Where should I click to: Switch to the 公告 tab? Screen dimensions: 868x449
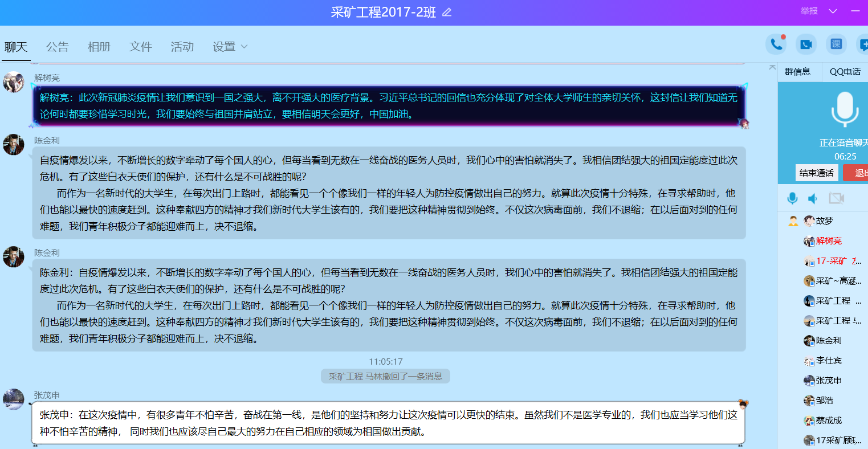pos(58,47)
